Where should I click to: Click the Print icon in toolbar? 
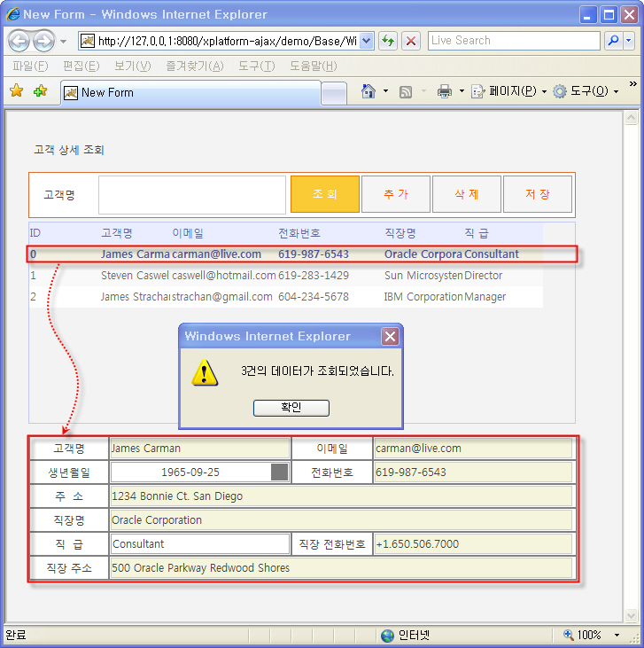point(445,91)
